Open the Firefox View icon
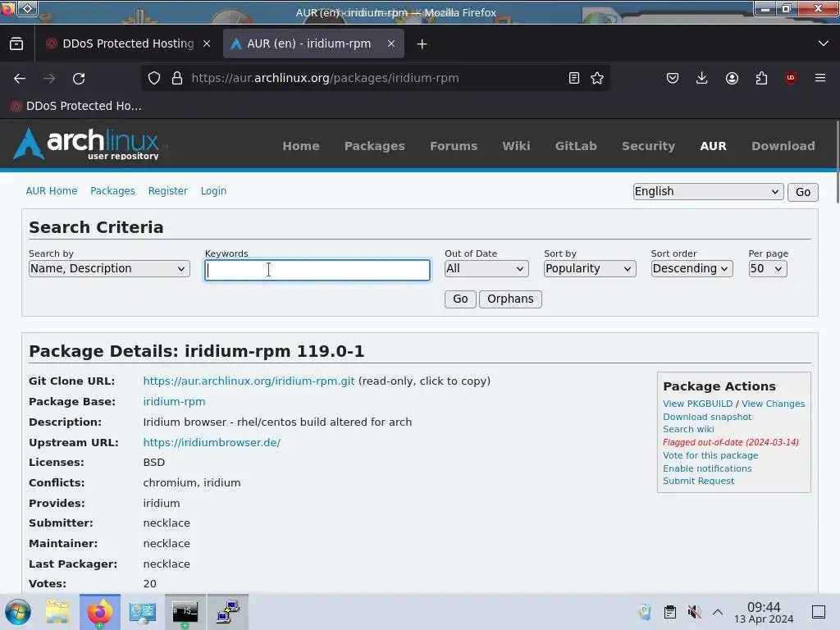The width and height of the screenshot is (840, 630). (x=16, y=44)
